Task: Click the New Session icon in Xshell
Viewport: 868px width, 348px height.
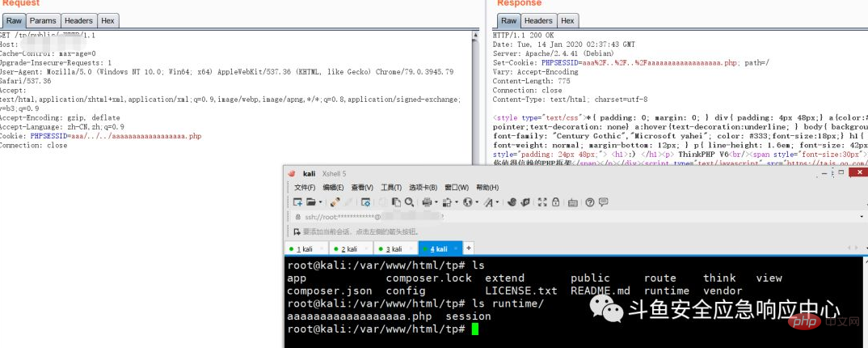Action: click(297, 202)
